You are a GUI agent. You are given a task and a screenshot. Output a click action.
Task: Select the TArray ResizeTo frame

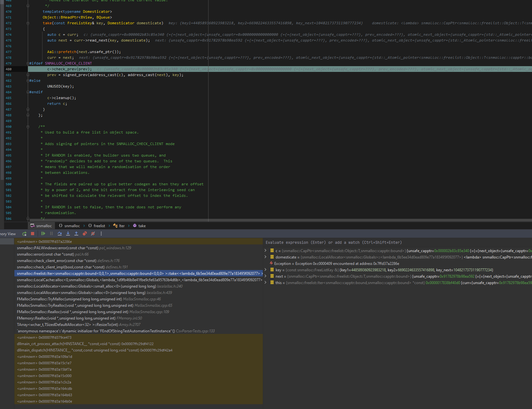click(x=139, y=325)
